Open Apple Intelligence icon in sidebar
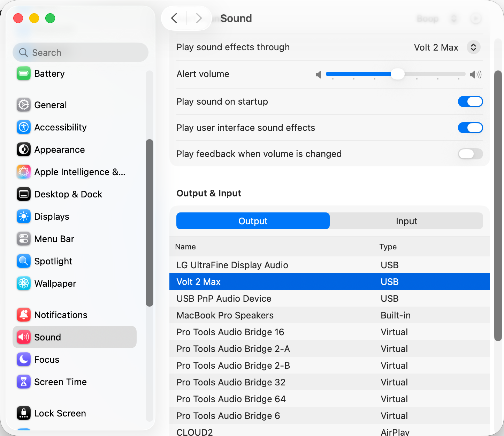Screen dimensions: 504x436 (x=24, y=172)
